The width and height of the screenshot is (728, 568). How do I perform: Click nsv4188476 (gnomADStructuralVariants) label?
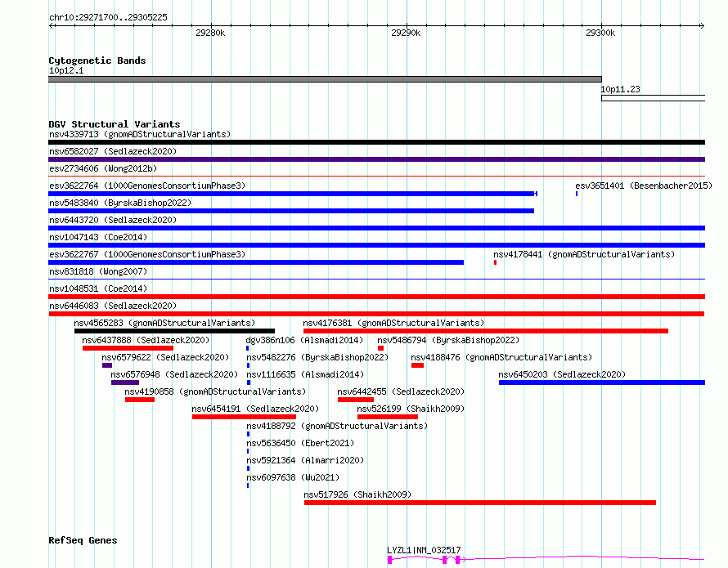click(x=501, y=357)
